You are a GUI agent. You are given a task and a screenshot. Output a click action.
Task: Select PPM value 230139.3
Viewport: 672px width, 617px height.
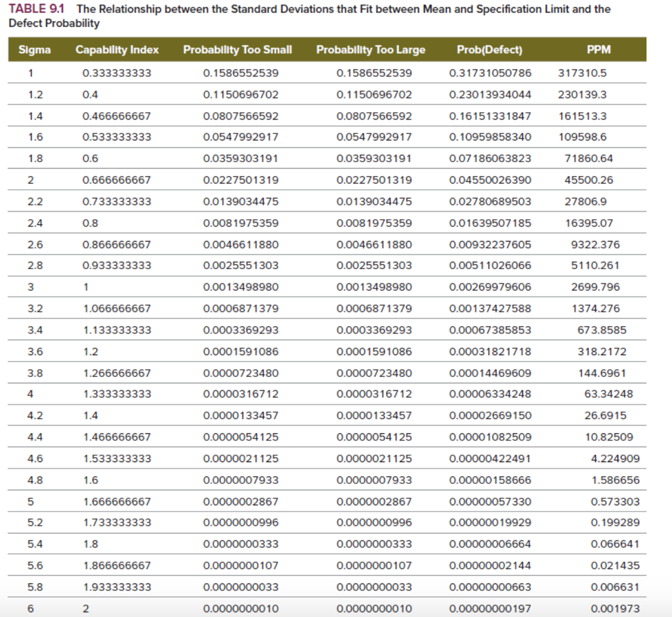[583, 95]
